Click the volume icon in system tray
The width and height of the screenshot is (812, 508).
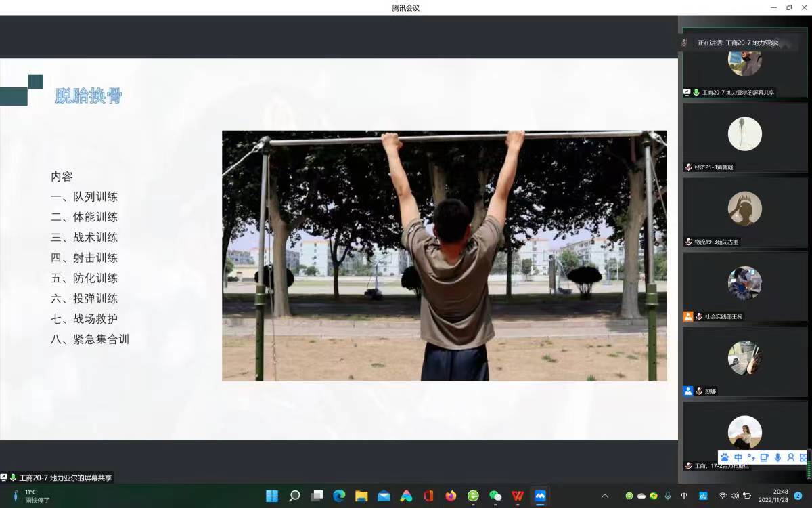pos(734,496)
